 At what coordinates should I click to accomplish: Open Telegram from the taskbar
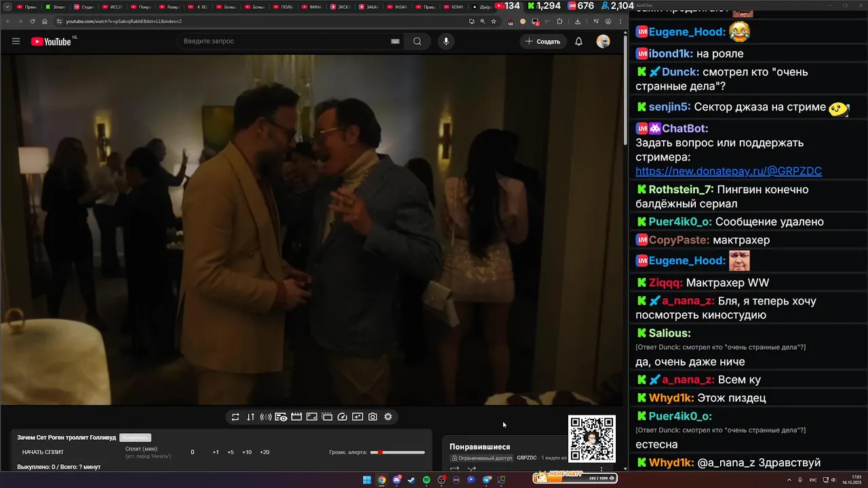click(486, 480)
